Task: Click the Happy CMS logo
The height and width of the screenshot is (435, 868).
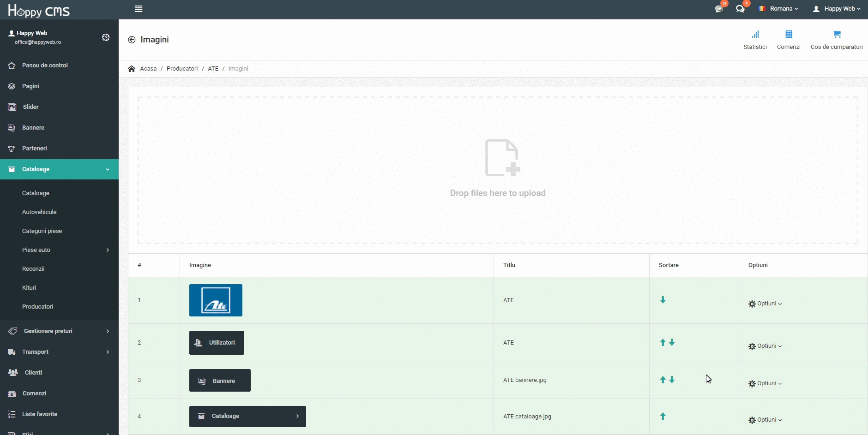Action: [x=39, y=10]
